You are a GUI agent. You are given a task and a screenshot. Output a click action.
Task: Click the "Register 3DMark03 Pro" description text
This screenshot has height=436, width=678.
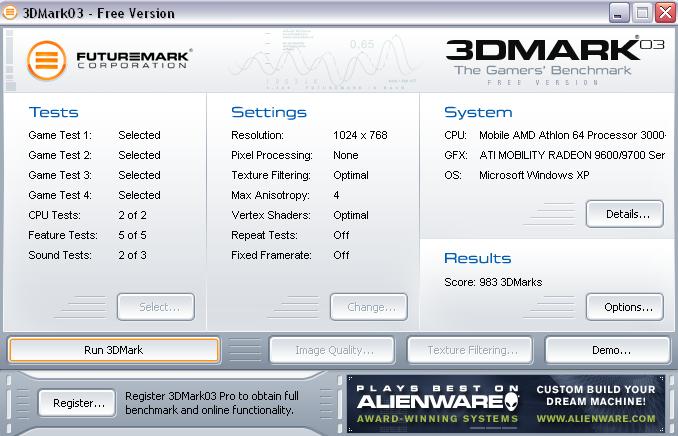point(212,403)
